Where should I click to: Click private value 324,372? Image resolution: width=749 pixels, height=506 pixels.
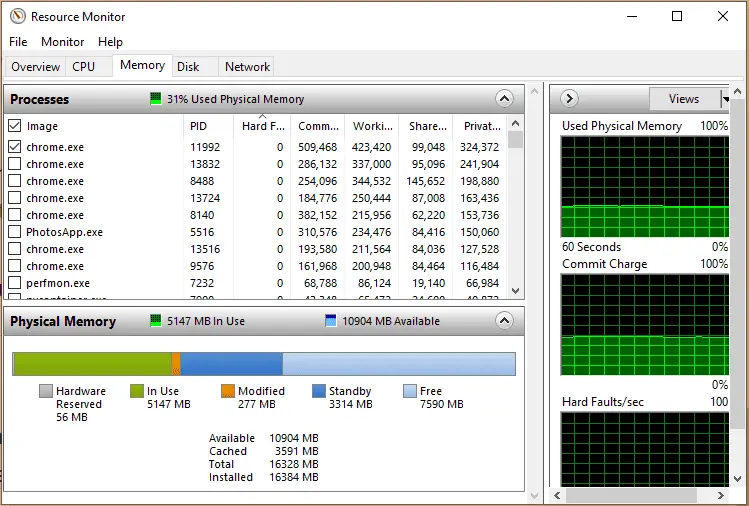[480, 147]
